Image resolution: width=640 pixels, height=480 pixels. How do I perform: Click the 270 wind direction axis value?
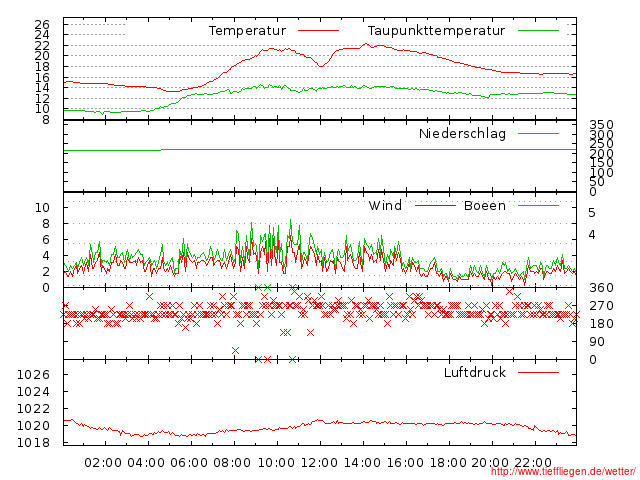coord(601,306)
